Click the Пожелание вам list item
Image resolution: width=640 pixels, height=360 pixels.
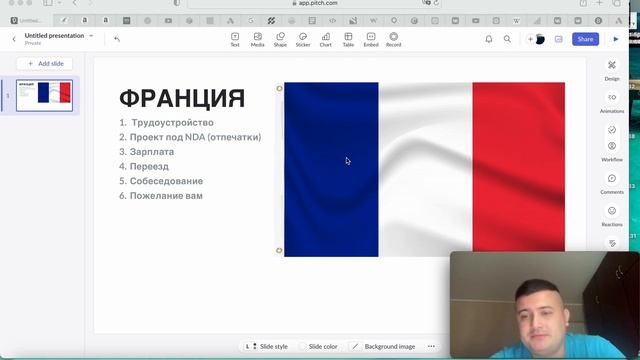tap(166, 196)
